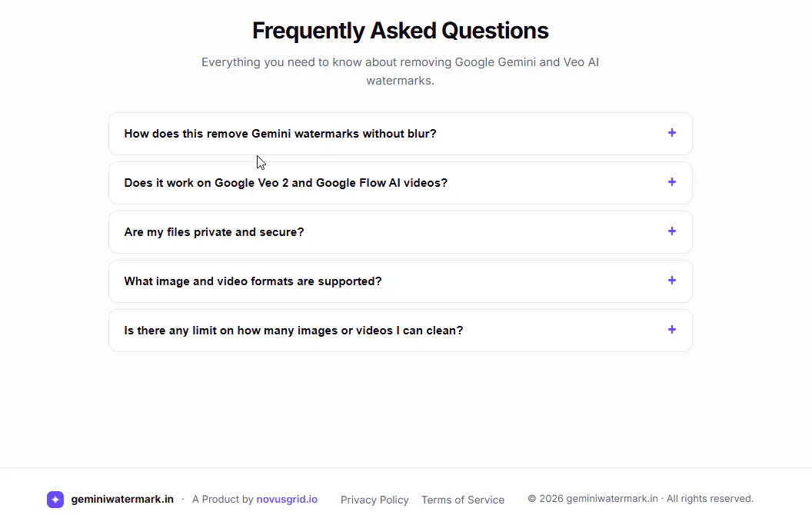Click the "A Product by" footer text

coord(223,499)
